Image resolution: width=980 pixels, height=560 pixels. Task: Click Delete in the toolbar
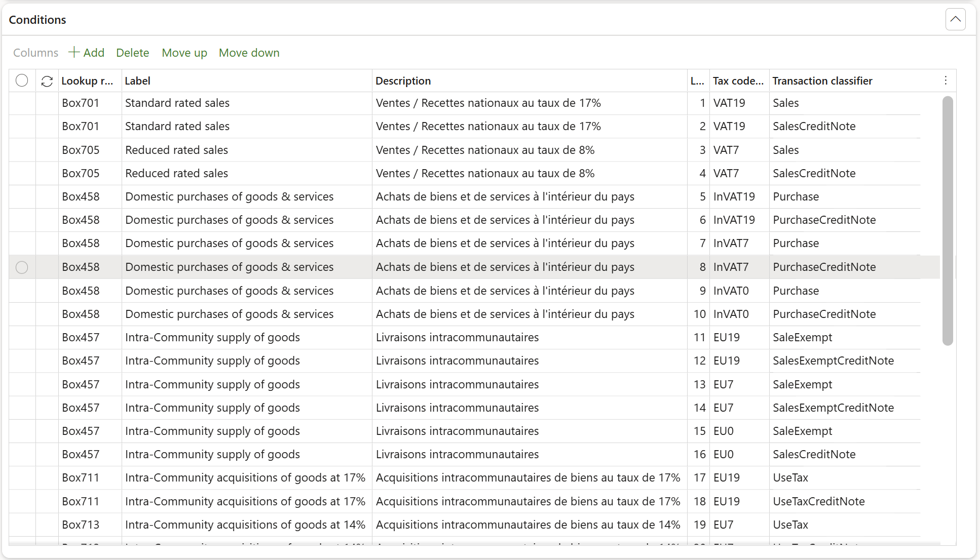132,53
